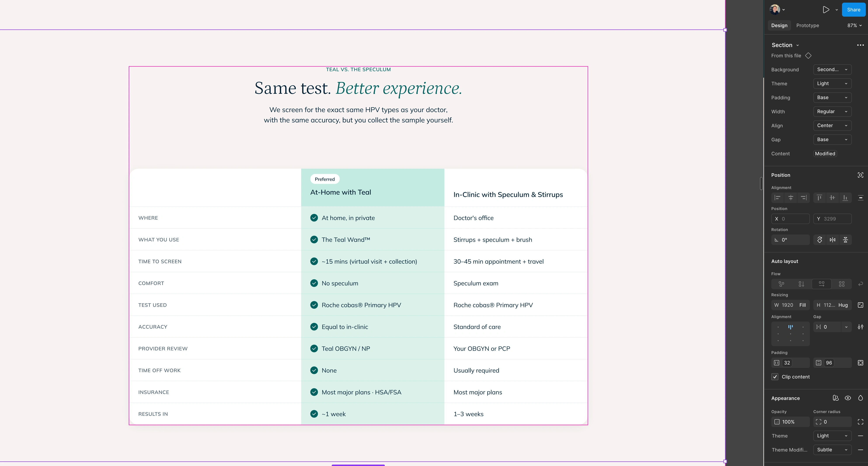This screenshot has height=466, width=868.
Task: Select horizontal flow auto layout option
Action: 821,284
